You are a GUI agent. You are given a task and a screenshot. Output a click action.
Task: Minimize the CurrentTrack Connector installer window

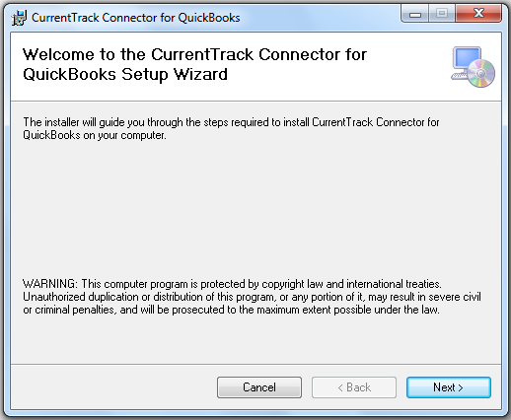[x=415, y=14]
